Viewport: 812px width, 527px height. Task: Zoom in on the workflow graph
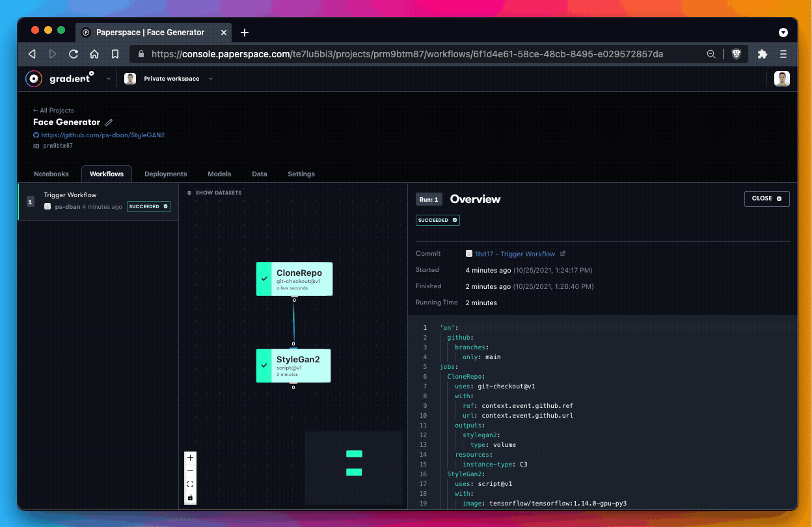(190, 458)
